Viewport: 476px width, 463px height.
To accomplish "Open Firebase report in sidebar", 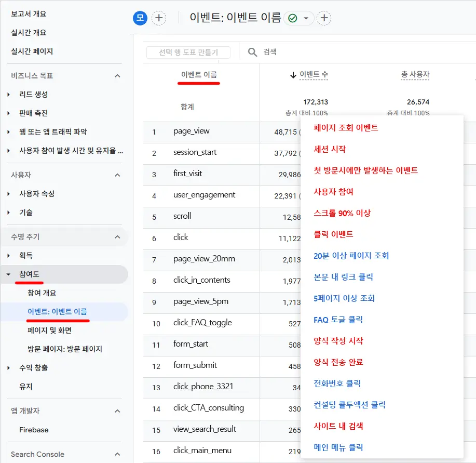I will point(34,430).
